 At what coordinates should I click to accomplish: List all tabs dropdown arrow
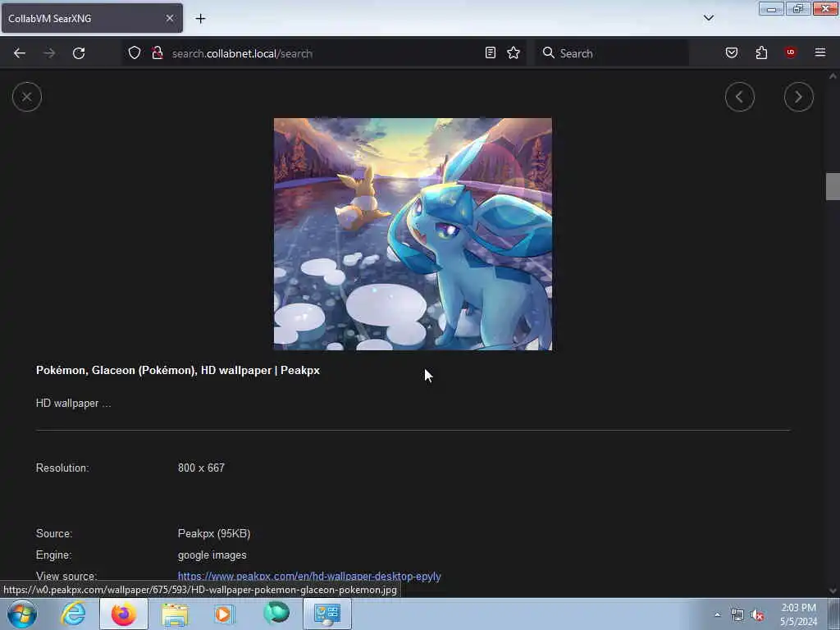tap(709, 18)
